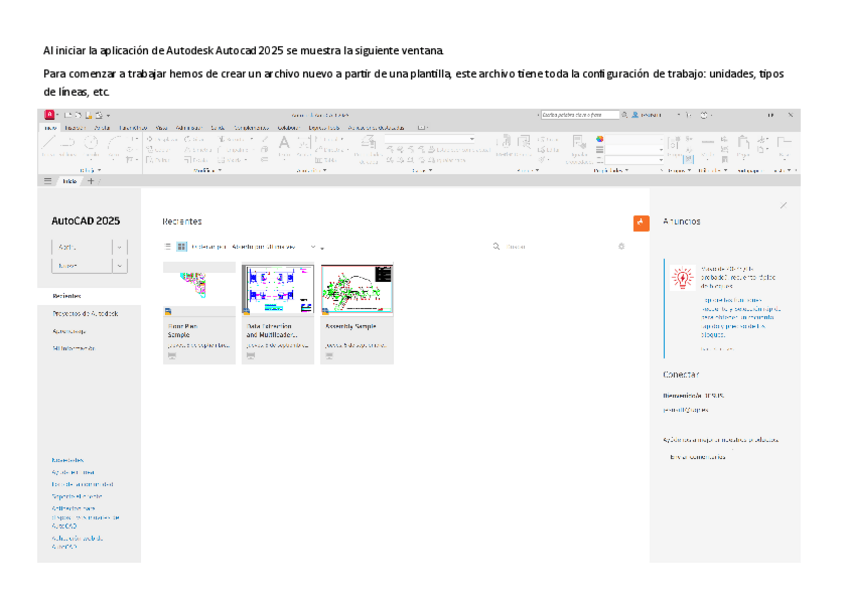Click the AutoCAD application logo button

pyautogui.click(x=49, y=115)
